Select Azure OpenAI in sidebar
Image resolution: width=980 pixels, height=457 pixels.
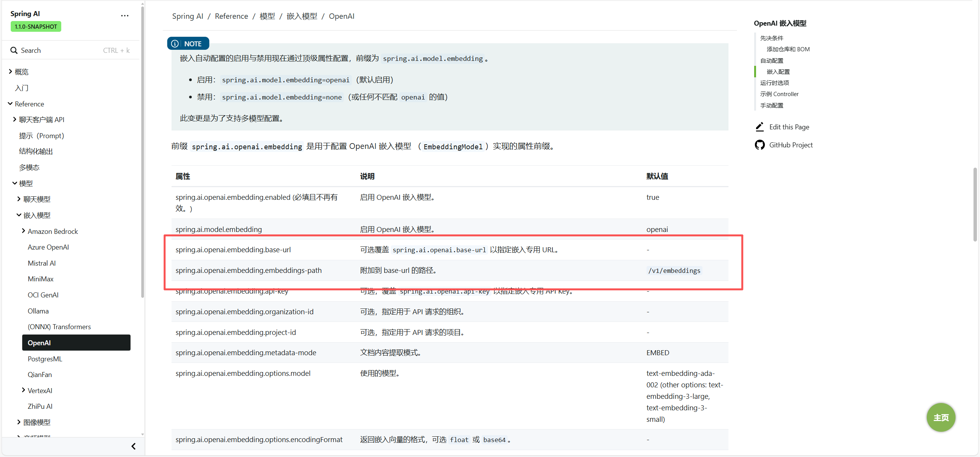(x=48, y=247)
